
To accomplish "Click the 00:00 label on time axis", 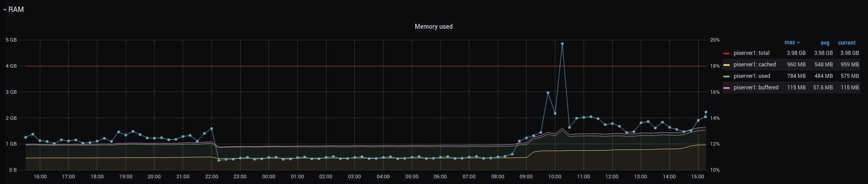I will 268,176.
